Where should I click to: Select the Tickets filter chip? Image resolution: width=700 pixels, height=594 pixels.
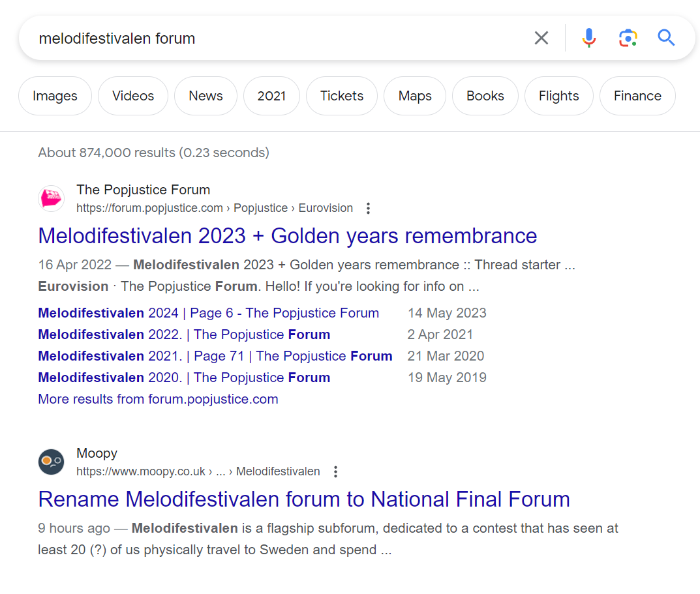[342, 96]
